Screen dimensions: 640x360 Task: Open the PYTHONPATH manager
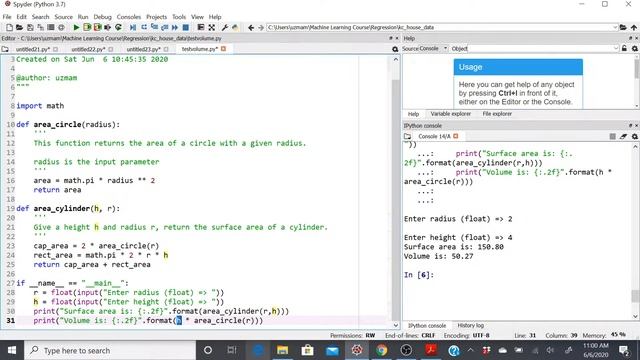pyautogui.click(x=235, y=27)
